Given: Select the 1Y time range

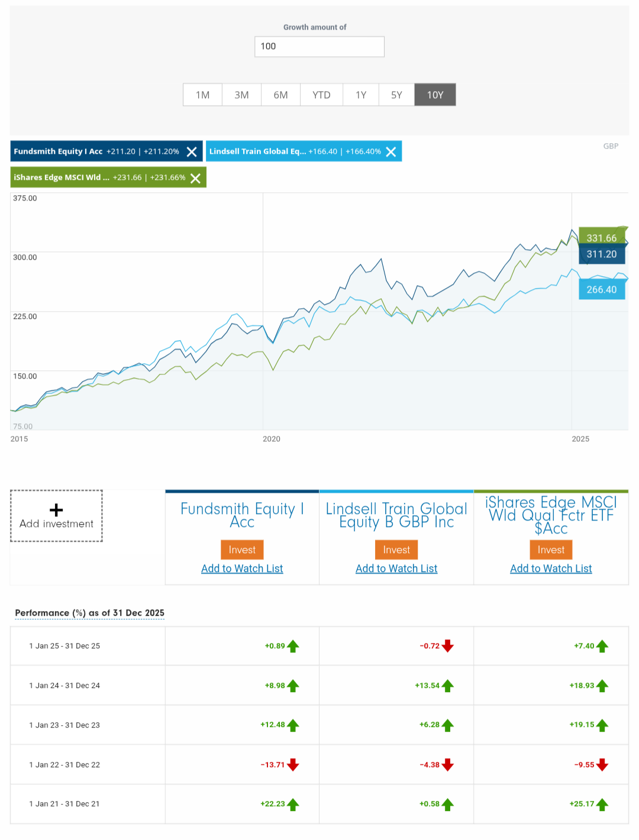Looking at the screenshot, I should [361, 95].
